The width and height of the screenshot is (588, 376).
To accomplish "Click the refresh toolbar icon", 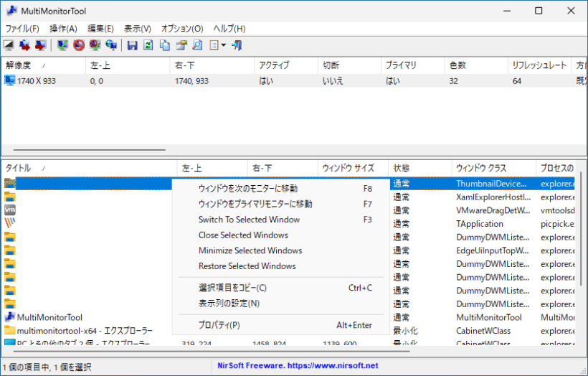I will point(148,45).
